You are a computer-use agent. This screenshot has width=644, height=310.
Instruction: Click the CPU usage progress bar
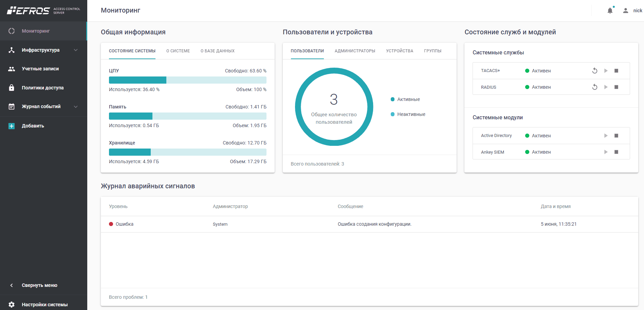pos(187,80)
